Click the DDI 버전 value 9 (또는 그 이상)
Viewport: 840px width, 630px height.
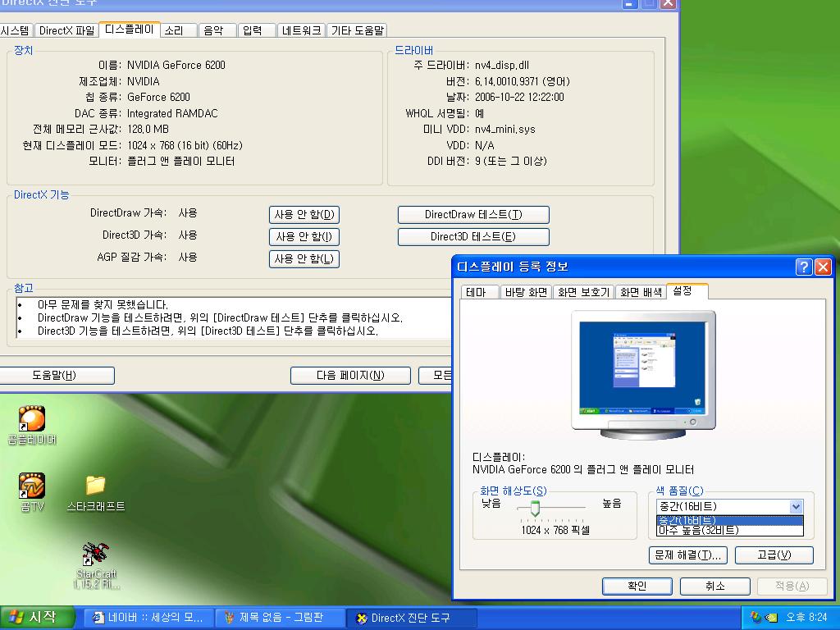coord(510,162)
